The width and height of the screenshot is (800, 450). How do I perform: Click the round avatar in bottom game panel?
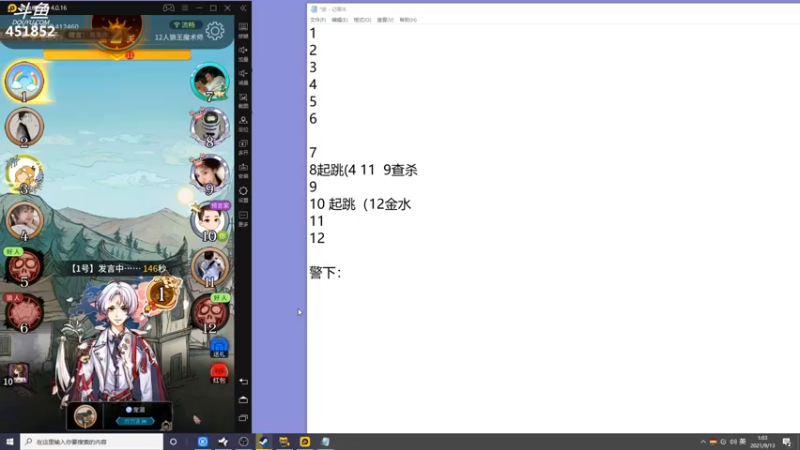(85, 416)
